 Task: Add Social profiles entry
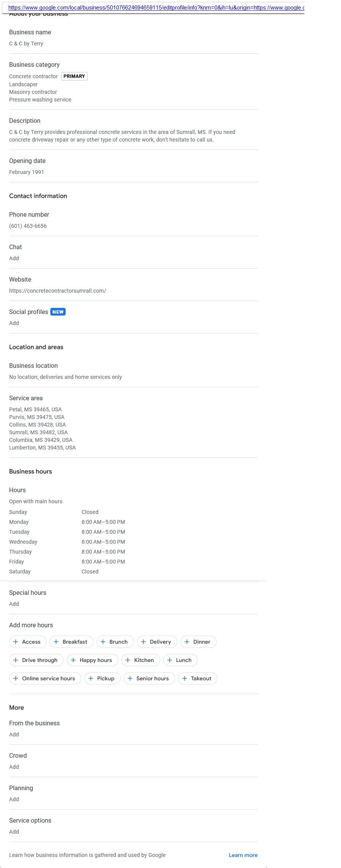point(14,323)
